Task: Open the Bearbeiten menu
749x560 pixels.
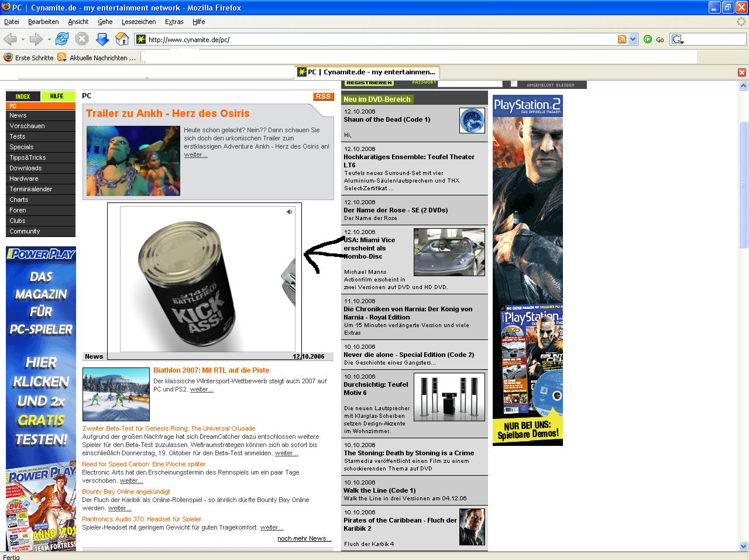Action: (x=43, y=22)
